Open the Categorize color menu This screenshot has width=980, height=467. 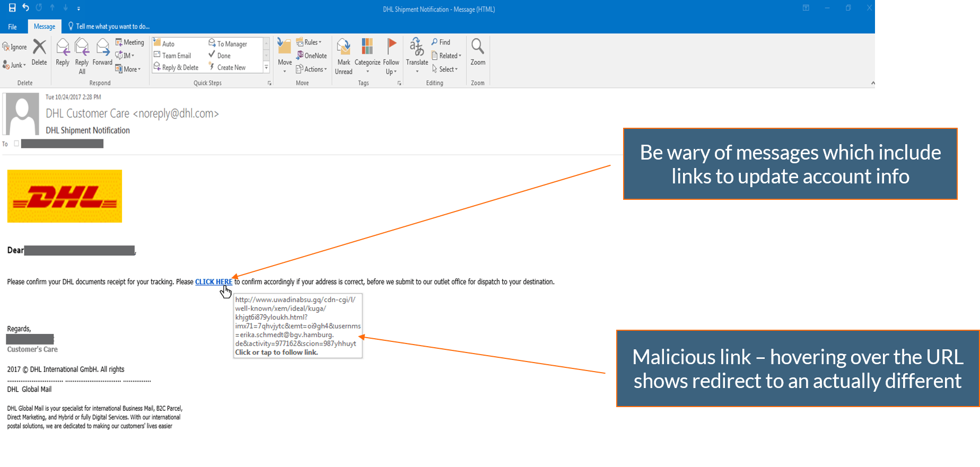pos(367,56)
